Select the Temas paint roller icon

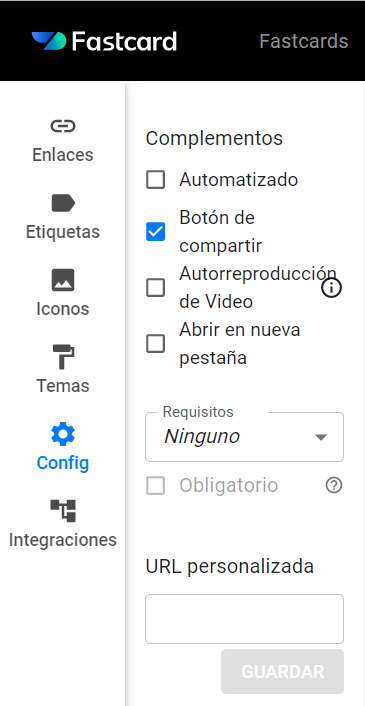point(63,357)
